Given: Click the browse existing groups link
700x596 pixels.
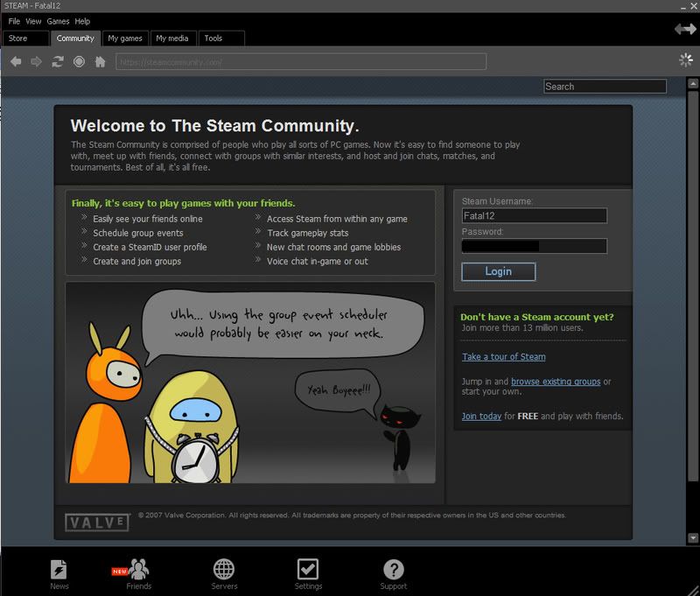Looking at the screenshot, I should [x=557, y=382].
